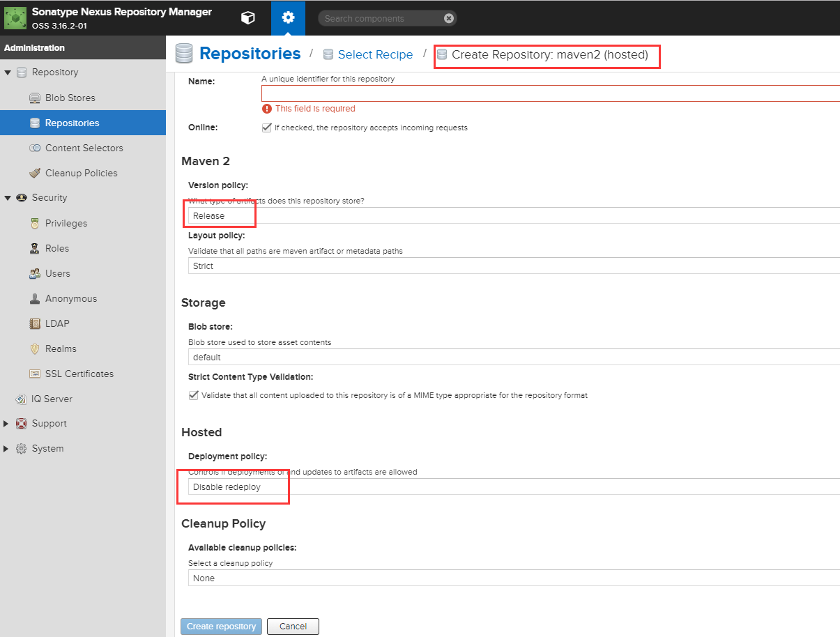Click the "Maven 2" section heading
The width and height of the screenshot is (840, 637).
pos(206,162)
